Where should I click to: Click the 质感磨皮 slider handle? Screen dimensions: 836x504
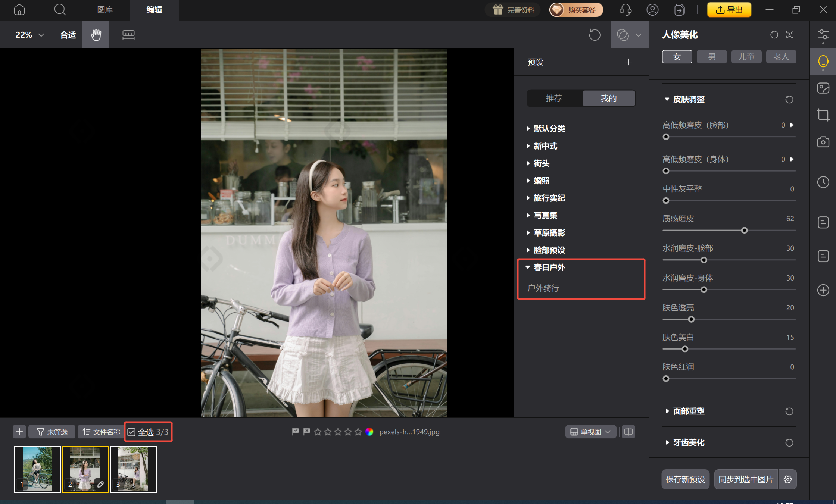click(x=744, y=231)
